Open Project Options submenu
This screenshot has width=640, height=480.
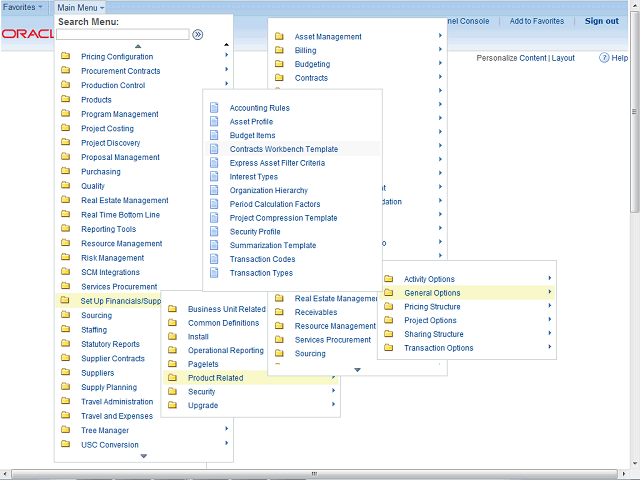click(x=430, y=320)
